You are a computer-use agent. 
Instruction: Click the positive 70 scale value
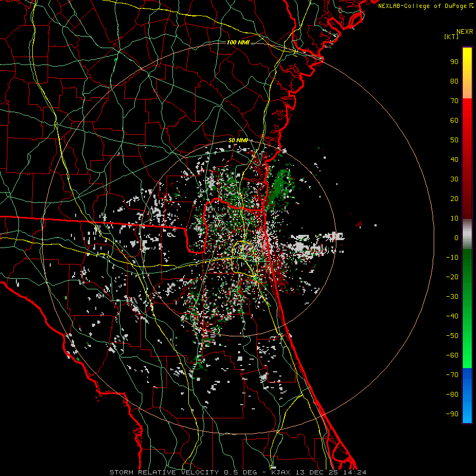pyautogui.click(x=454, y=101)
